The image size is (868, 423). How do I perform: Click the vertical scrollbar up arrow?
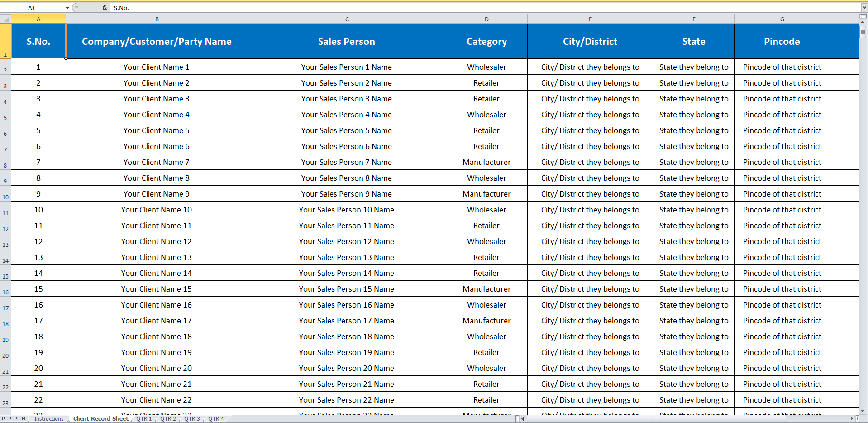point(863,22)
